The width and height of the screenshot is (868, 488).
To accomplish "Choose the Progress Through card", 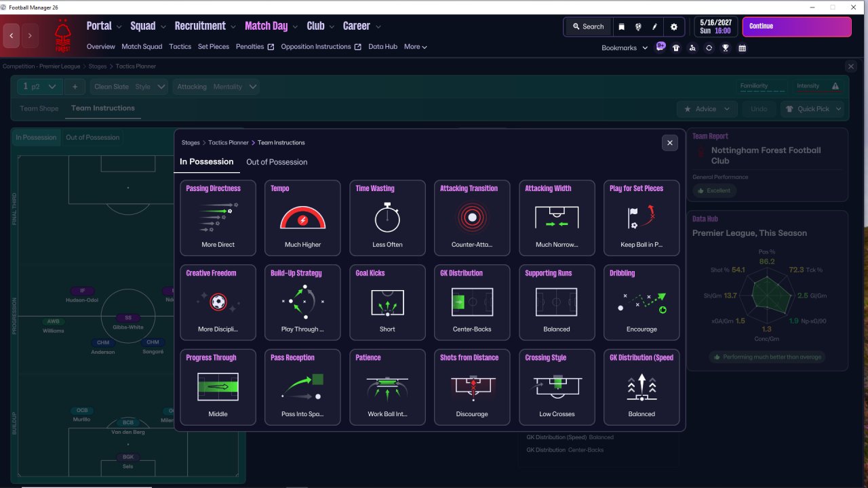I will point(218,387).
